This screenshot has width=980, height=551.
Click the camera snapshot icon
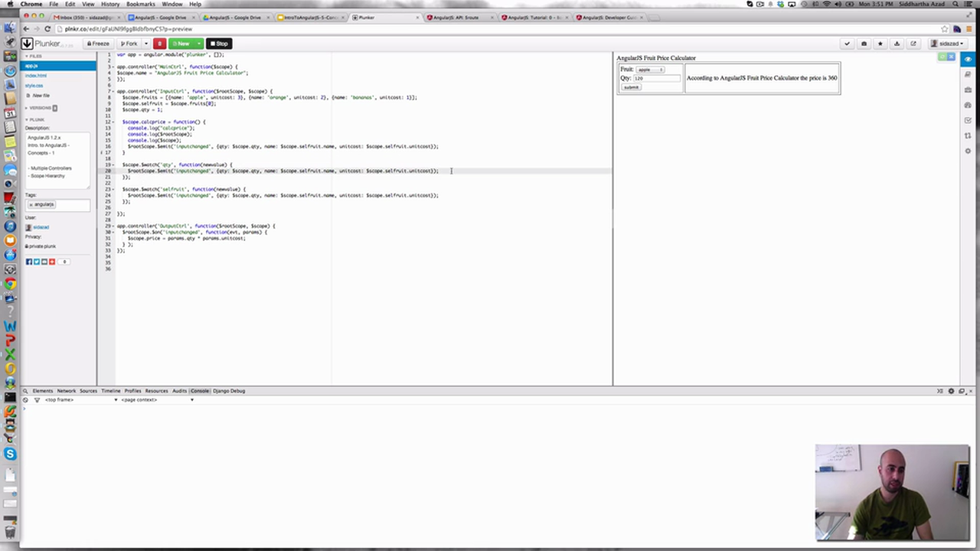864,44
